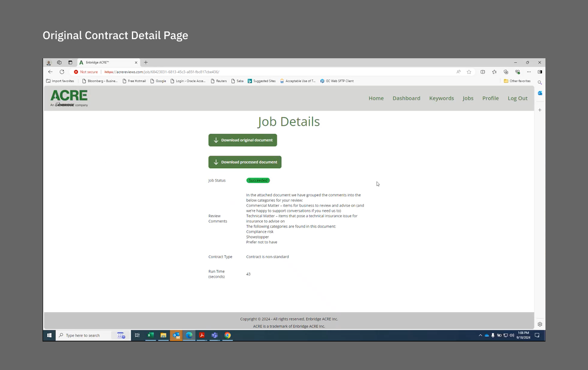Open the Suggested Sites bookmark

click(262, 81)
